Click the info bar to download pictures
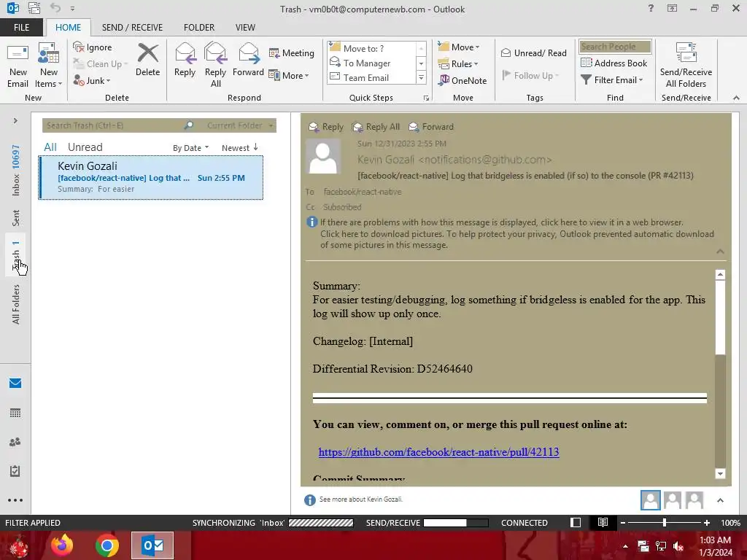 (517, 234)
